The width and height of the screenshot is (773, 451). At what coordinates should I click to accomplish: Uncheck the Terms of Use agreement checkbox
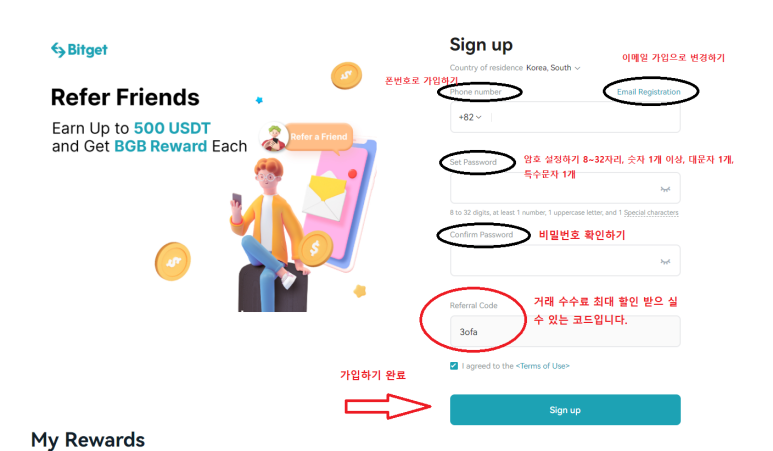(454, 366)
